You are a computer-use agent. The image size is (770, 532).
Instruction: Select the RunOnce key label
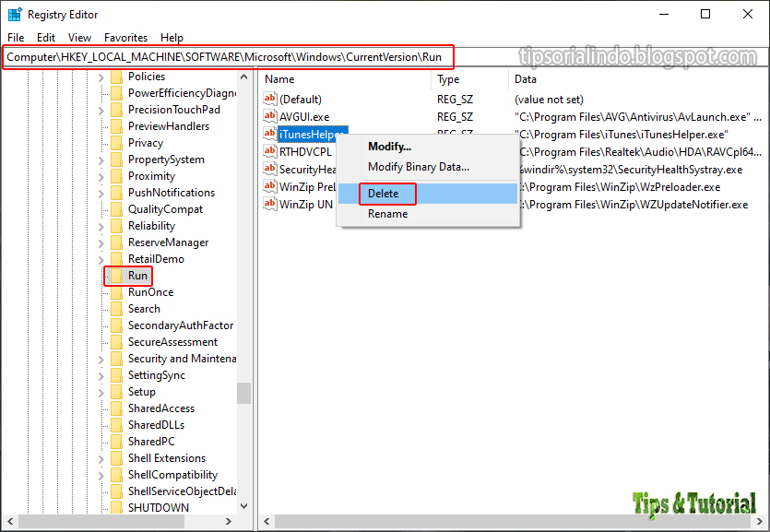point(150,292)
